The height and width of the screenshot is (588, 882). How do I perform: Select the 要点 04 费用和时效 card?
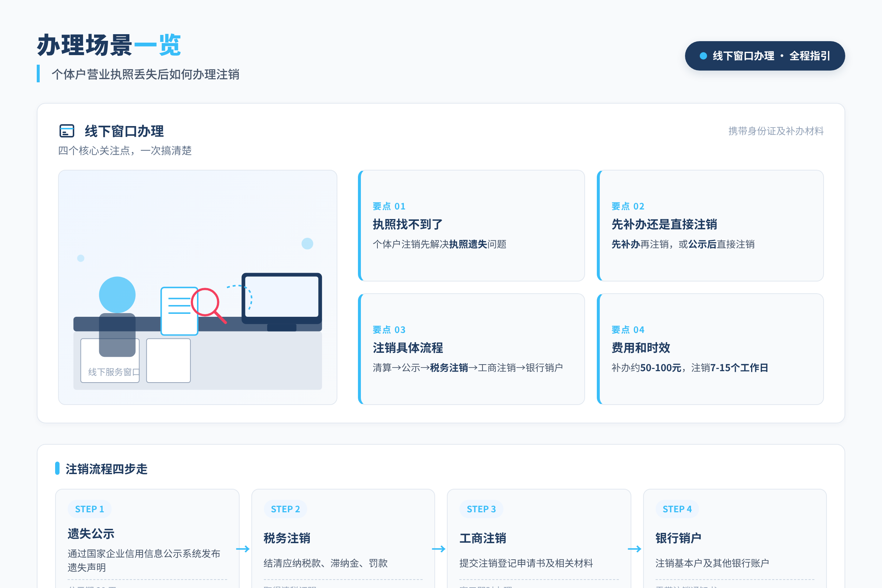point(710,349)
